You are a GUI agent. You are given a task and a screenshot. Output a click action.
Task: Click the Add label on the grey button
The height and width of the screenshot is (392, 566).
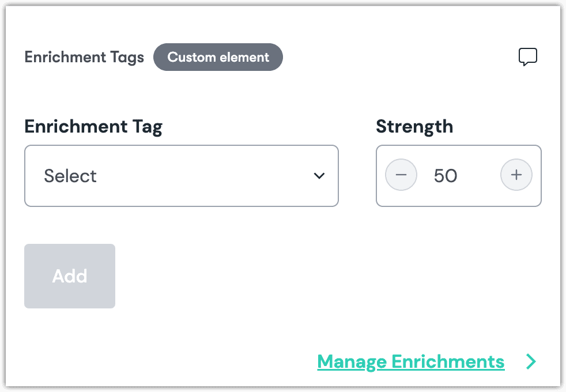(x=70, y=276)
